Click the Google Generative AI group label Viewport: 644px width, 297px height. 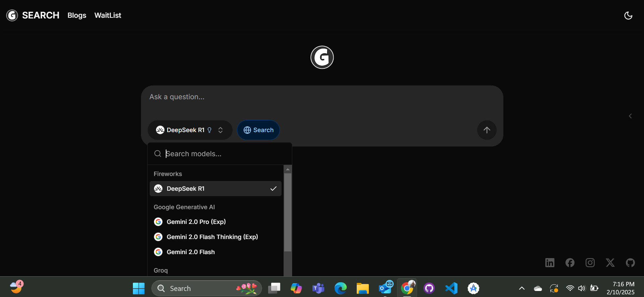coord(184,207)
